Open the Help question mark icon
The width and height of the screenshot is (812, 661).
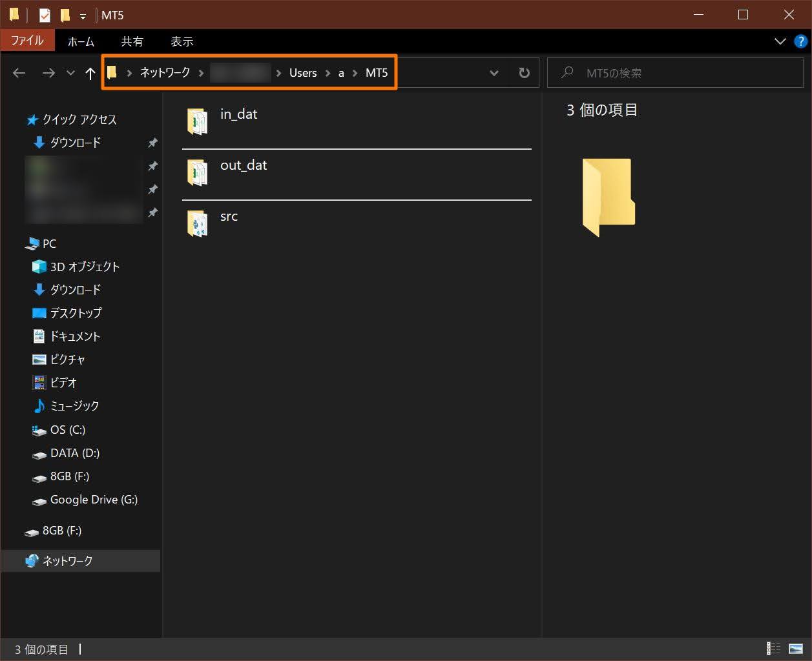point(800,41)
